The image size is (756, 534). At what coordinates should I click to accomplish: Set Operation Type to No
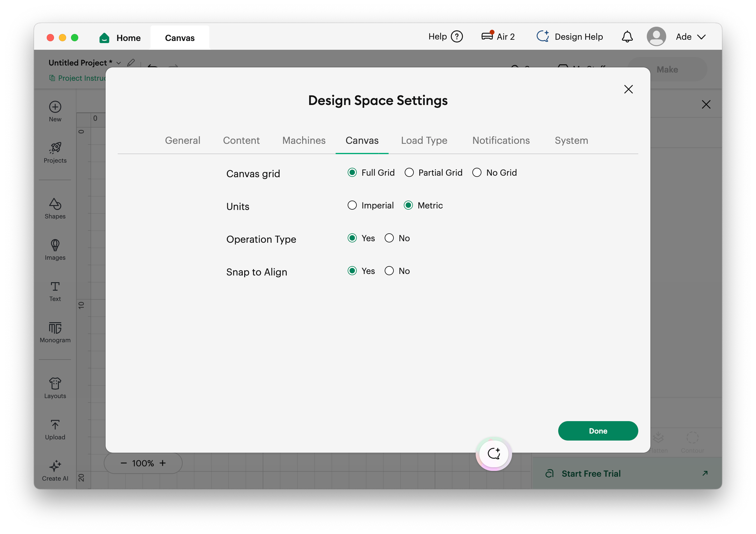pyautogui.click(x=389, y=238)
